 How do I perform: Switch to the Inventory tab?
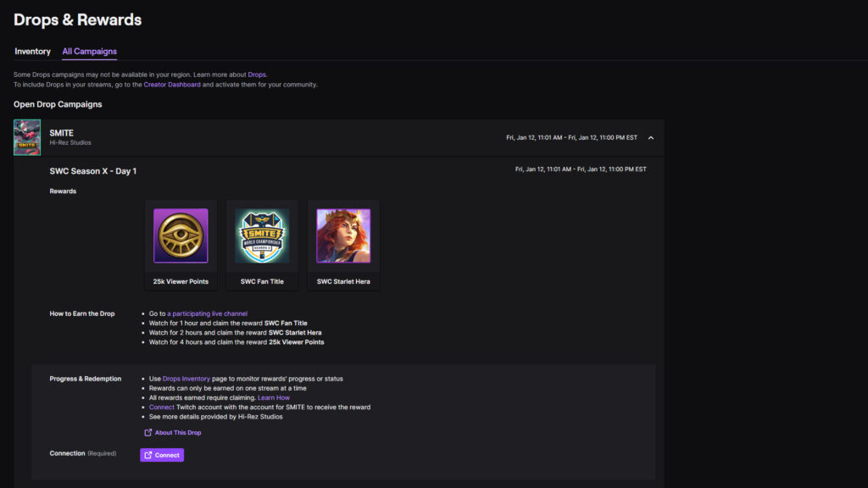point(32,52)
